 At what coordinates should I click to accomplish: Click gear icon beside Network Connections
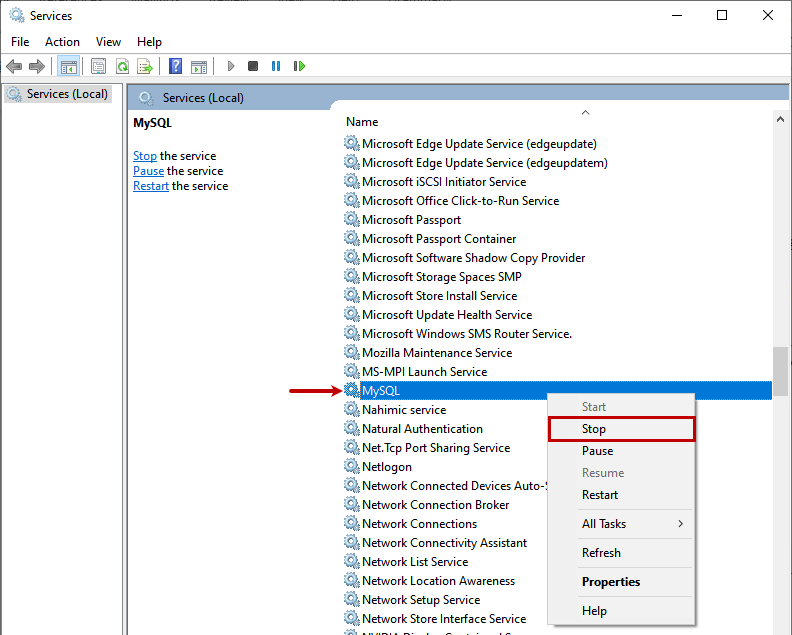coord(352,523)
